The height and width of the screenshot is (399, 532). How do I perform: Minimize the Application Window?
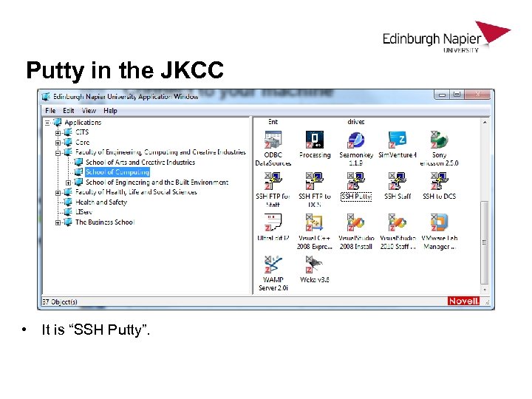(x=442, y=95)
